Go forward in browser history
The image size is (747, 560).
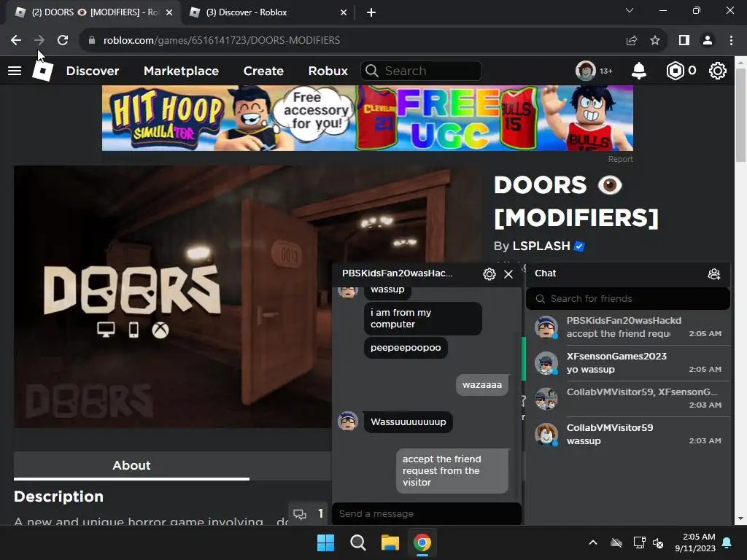point(39,40)
